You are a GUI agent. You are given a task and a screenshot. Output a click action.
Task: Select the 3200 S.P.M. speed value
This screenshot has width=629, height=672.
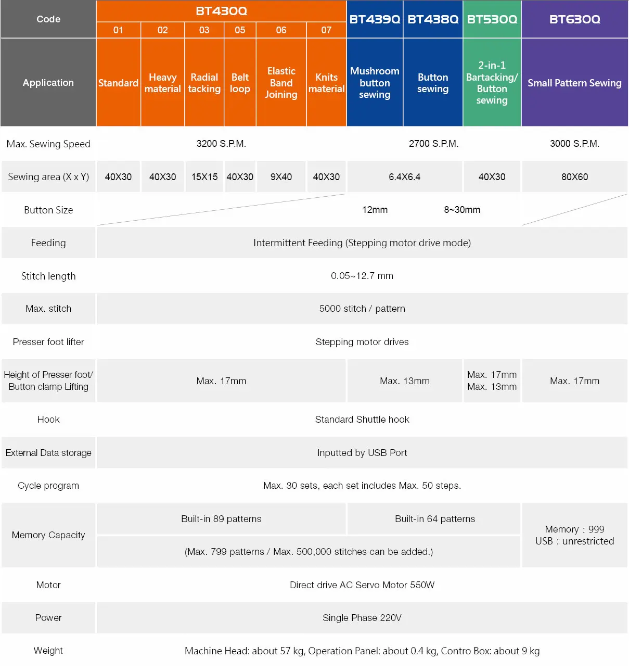point(221,144)
